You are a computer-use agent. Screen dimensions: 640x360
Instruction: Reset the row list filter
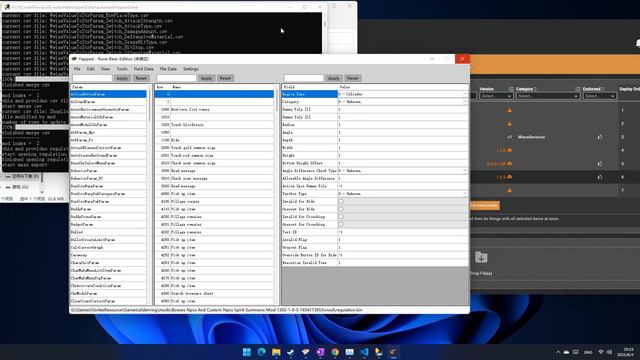(225, 78)
